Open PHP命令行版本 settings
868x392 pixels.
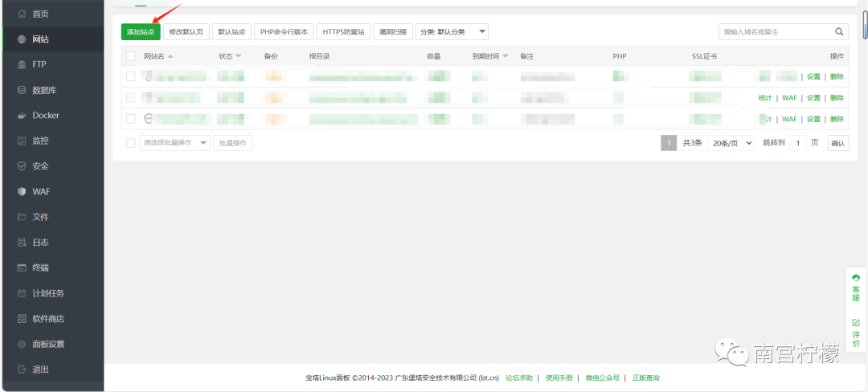click(x=284, y=31)
